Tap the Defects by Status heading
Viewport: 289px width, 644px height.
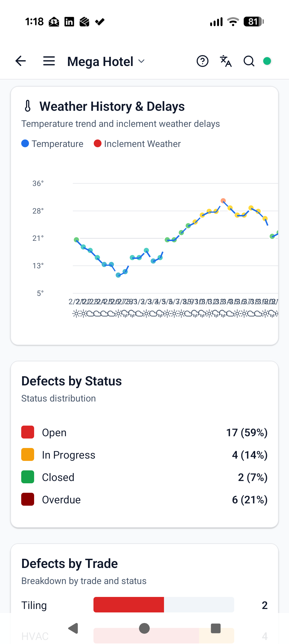pos(72,381)
